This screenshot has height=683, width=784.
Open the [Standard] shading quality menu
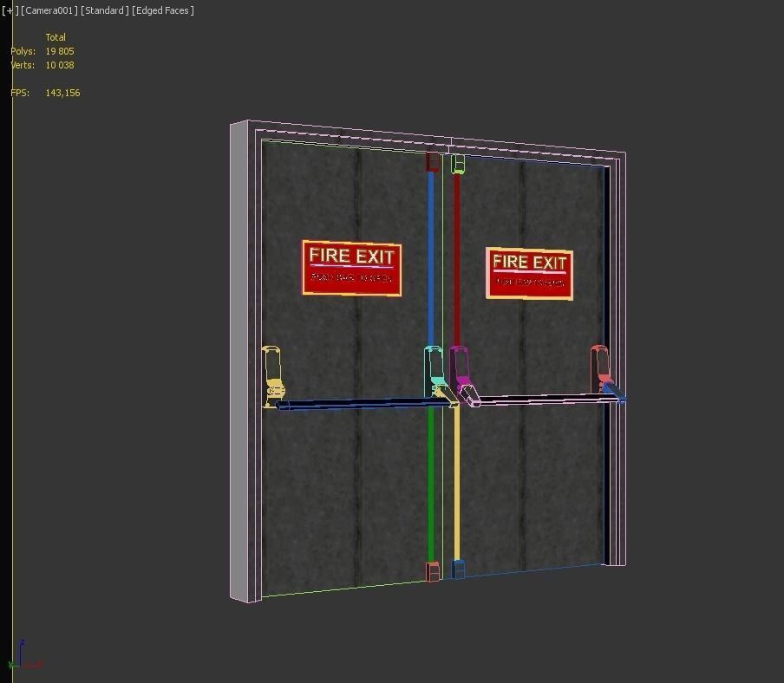pos(104,10)
